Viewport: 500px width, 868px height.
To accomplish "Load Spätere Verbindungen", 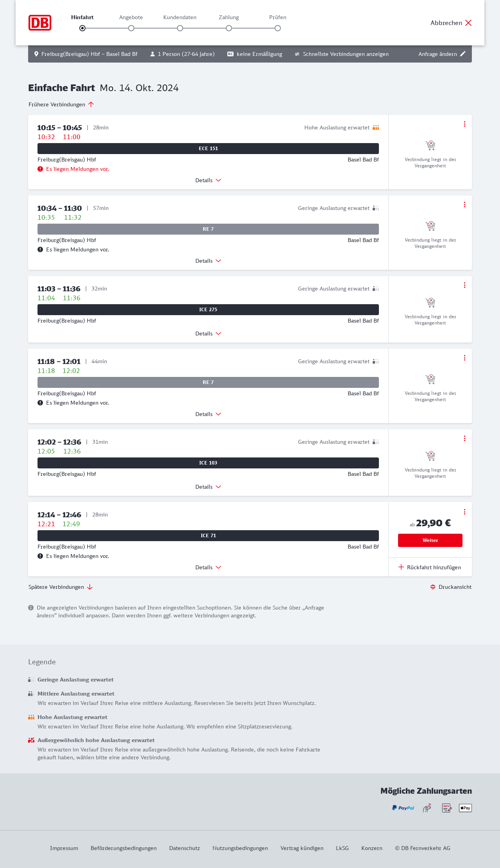I will pyautogui.click(x=60, y=587).
